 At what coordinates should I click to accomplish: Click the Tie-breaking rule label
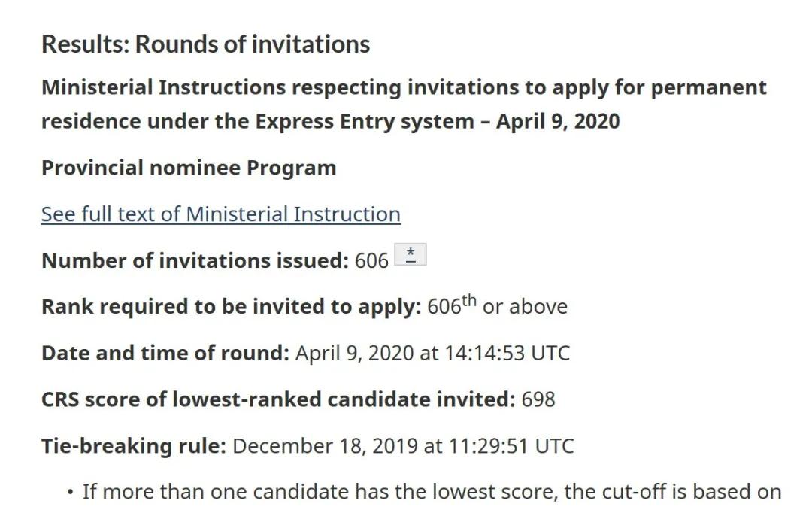point(134,446)
